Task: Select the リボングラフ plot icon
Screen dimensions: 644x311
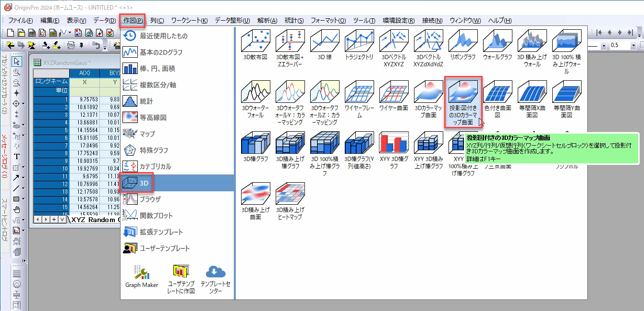Action: (x=463, y=44)
